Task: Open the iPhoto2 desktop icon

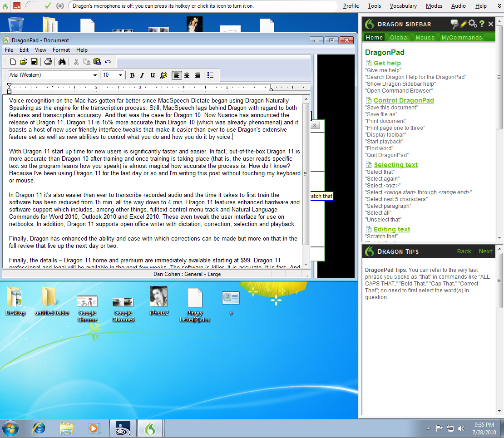Action: click(159, 300)
